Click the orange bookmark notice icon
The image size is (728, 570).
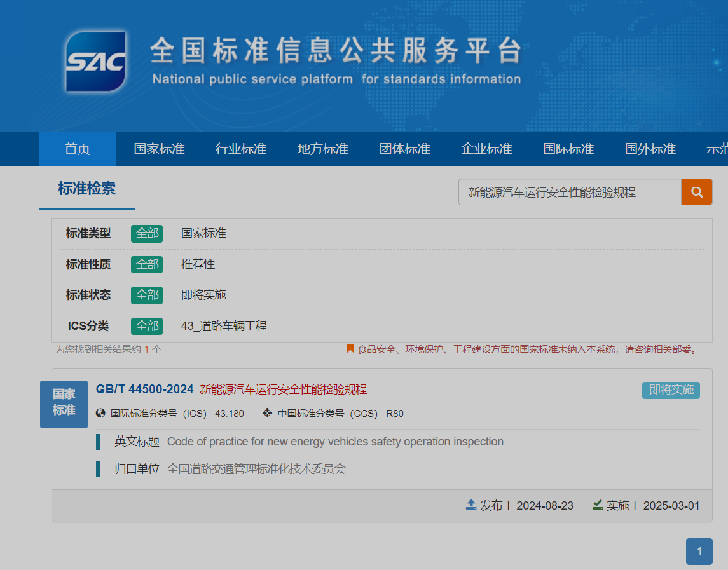click(x=350, y=349)
